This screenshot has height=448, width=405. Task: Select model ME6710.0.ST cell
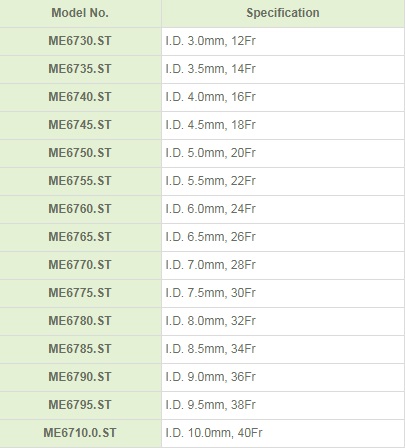coord(80,433)
